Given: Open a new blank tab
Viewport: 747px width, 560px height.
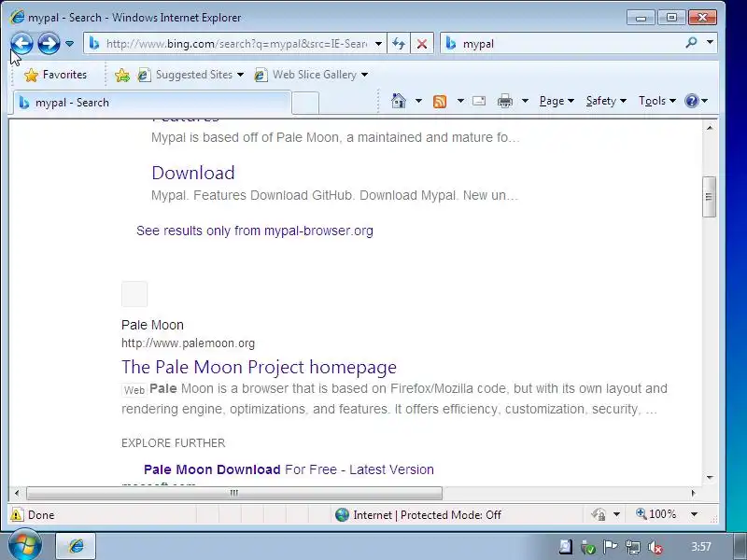Looking at the screenshot, I should (305, 103).
